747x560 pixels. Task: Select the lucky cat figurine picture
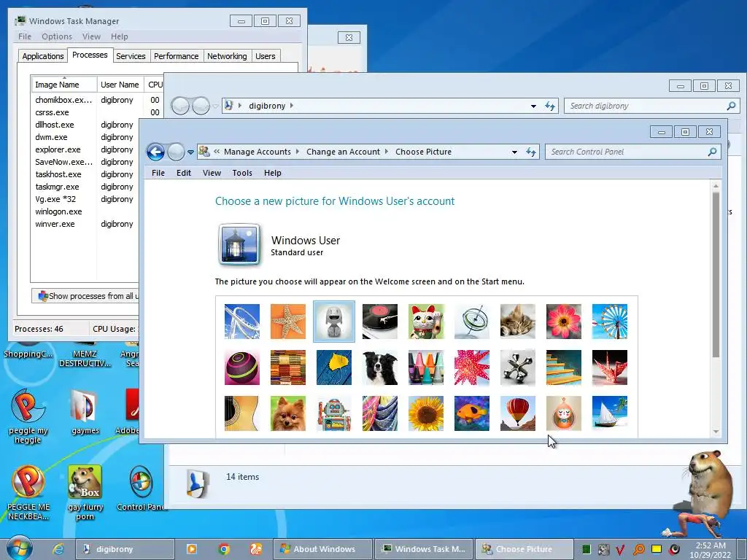426,322
